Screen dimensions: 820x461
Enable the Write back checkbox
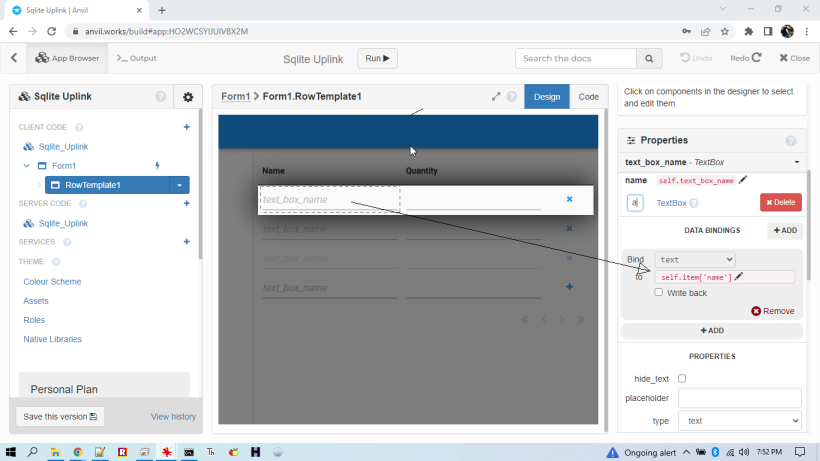658,293
